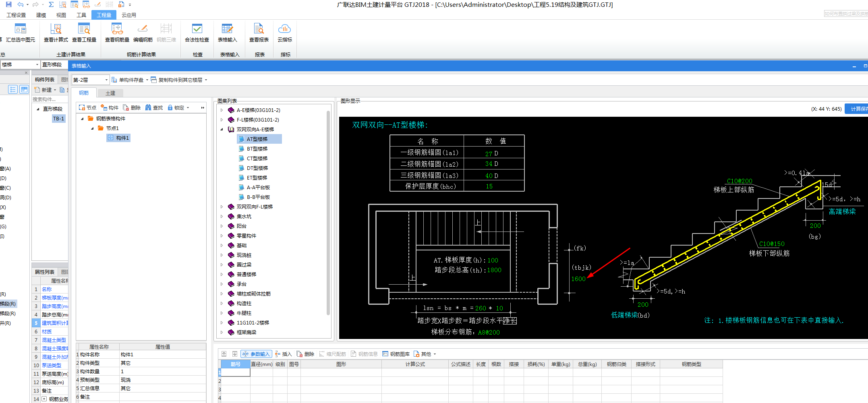868x403 pixels.
Task: Click the 搜索构件 search field
Action: click(x=50, y=99)
